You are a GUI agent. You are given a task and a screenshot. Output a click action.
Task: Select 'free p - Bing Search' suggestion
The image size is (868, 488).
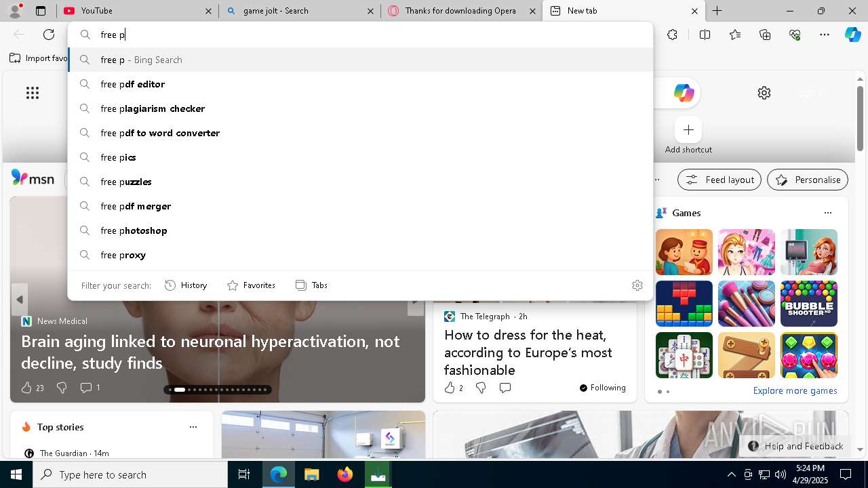(x=361, y=60)
